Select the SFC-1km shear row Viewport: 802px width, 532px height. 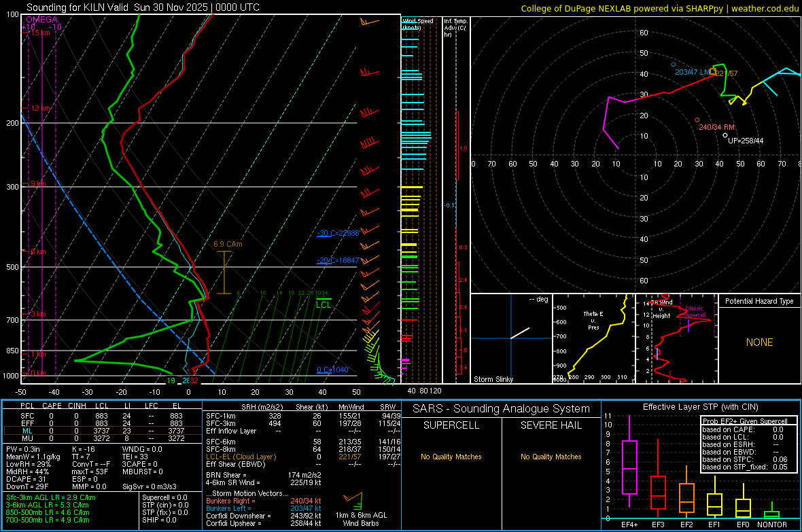click(303, 416)
